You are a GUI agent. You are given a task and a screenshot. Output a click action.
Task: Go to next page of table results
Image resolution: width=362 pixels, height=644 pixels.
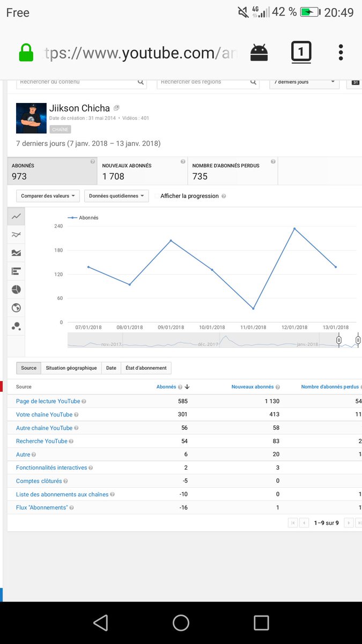point(349,523)
